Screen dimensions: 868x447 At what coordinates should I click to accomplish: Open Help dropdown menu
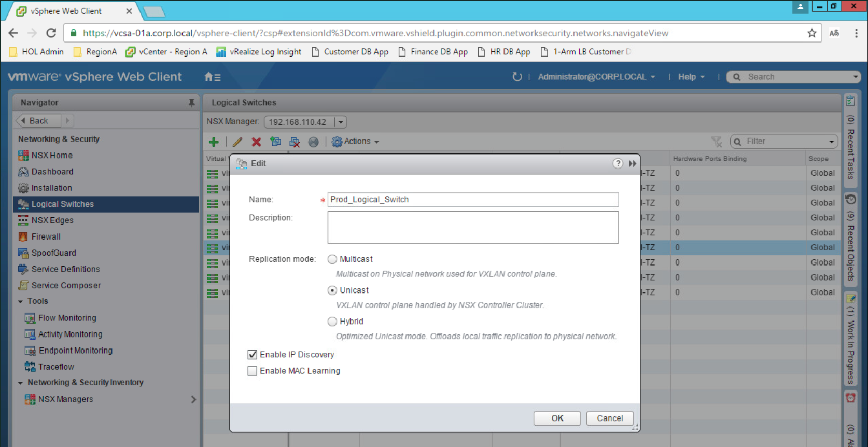click(x=692, y=77)
